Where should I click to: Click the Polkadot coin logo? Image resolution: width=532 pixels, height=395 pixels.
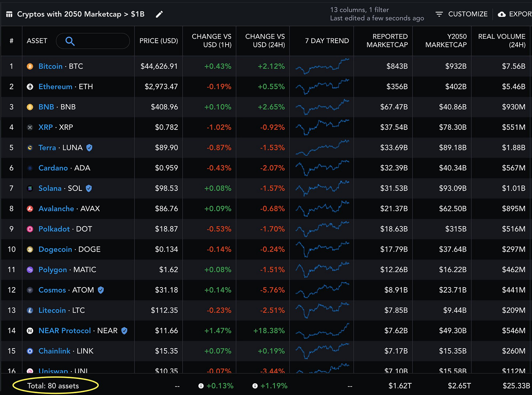pyautogui.click(x=30, y=229)
